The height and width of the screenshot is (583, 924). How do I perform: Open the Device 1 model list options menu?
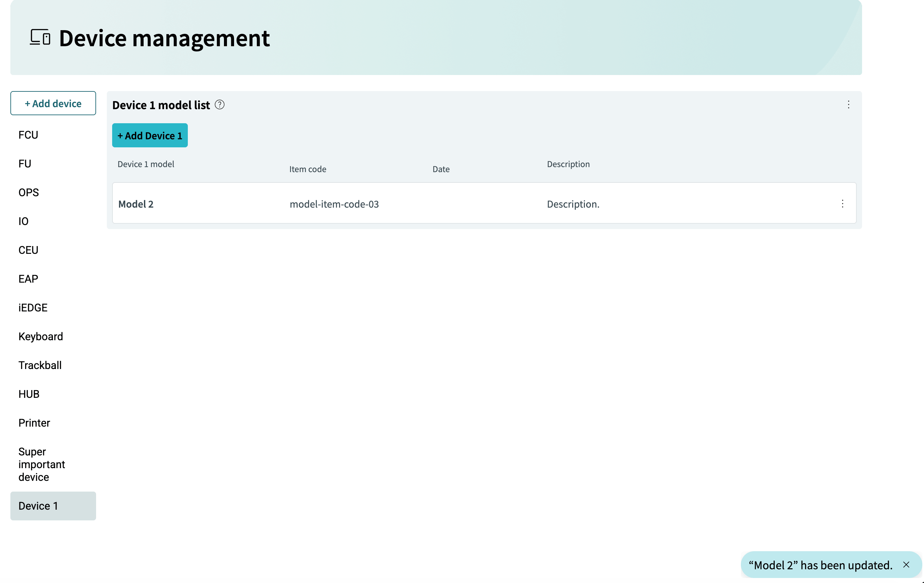click(x=848, y=104)
